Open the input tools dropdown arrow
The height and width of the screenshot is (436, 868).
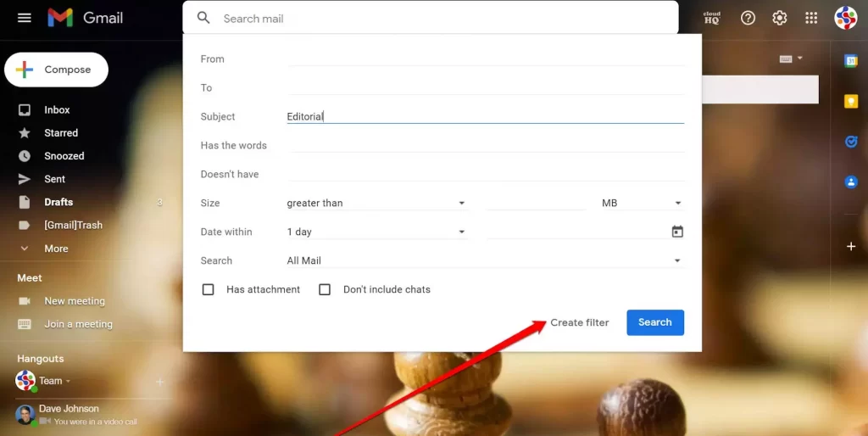(x=800, y=59)
